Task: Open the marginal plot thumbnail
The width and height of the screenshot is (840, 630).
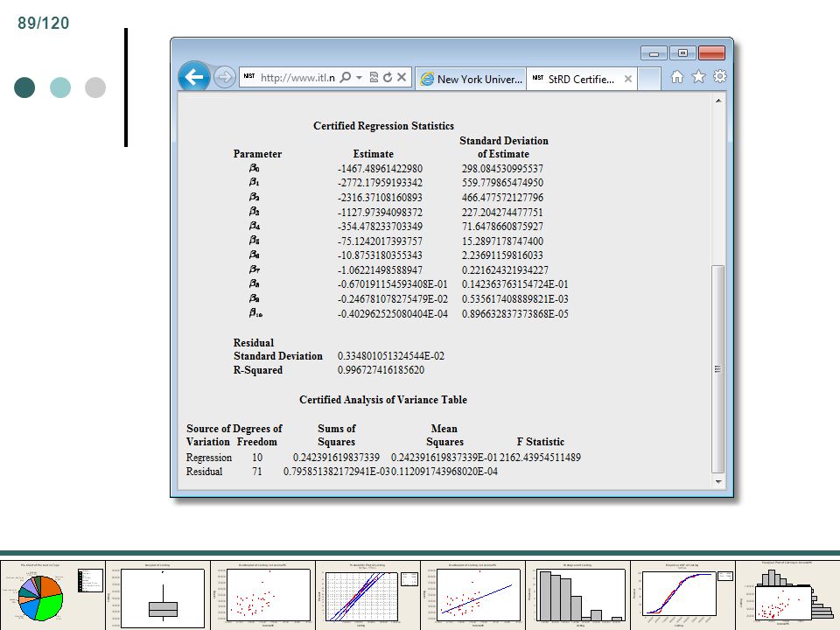Action: click(x=787, y=595)
